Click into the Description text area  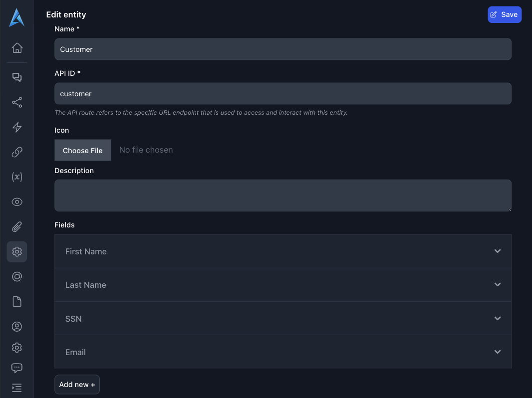[282, 196]
